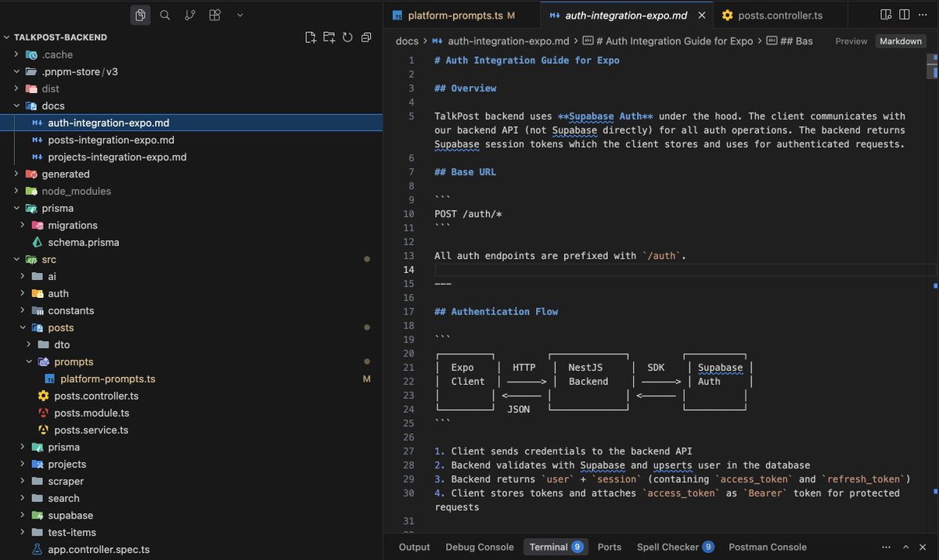
Task: Open the Terminal panel tab
Action: point(556,547)
